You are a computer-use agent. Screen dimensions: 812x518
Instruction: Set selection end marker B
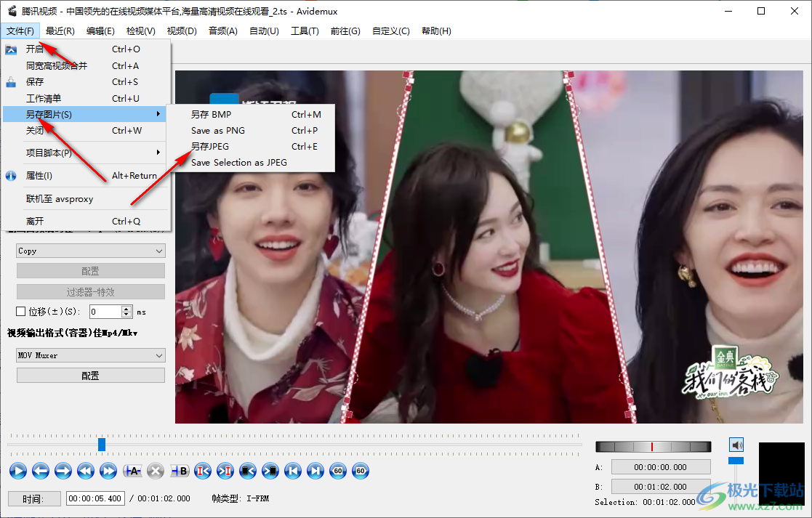point(179,471)
